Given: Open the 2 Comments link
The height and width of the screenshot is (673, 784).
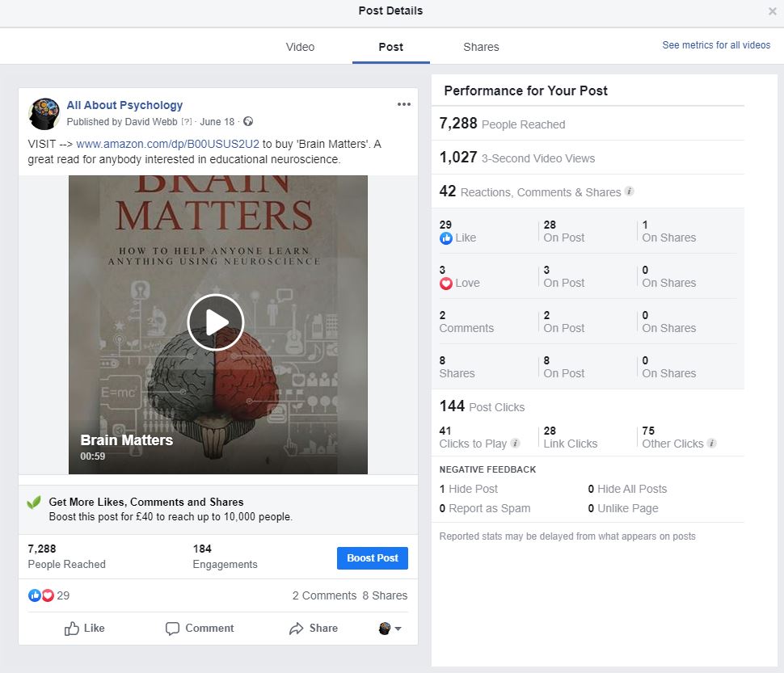Looking at the screenshot, I should coord(324,595).
